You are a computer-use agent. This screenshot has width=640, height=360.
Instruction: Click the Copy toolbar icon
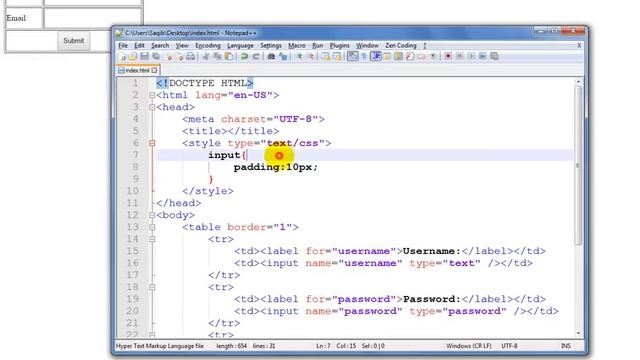[x=217, y=56]
